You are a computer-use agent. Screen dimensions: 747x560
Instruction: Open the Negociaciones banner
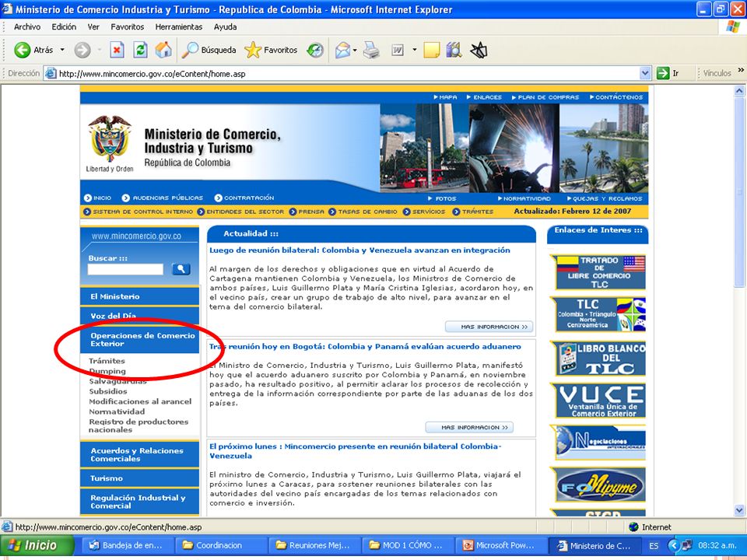coord(600,443)
